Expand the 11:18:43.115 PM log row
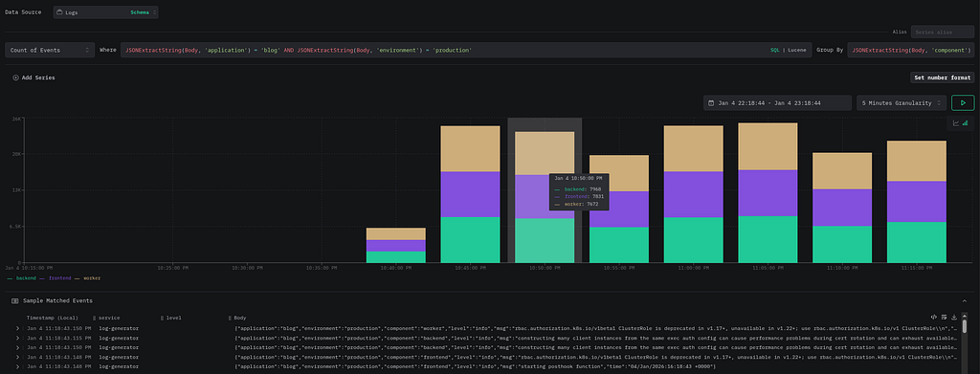980x374 pixels. (17, 338)
